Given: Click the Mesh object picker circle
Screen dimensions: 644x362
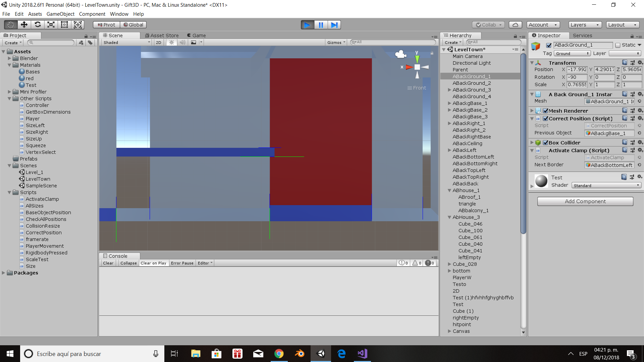Looking at the screenshot, I should coord(639,101).
